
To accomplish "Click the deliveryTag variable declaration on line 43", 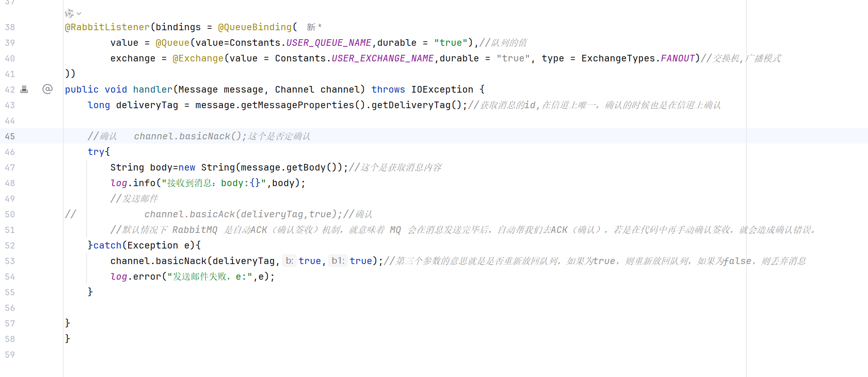I will tap(147, 105).
